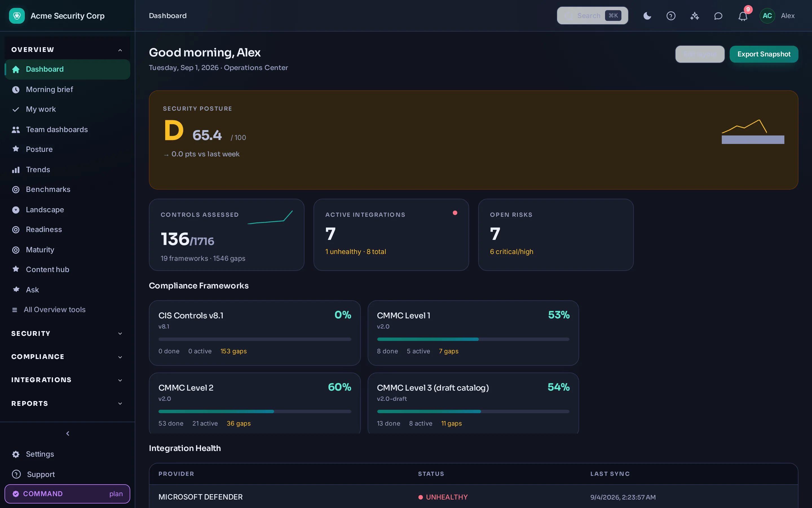The image size is (812, 508).
Task: Open help via the question mark icon
Action: point(671,16)
